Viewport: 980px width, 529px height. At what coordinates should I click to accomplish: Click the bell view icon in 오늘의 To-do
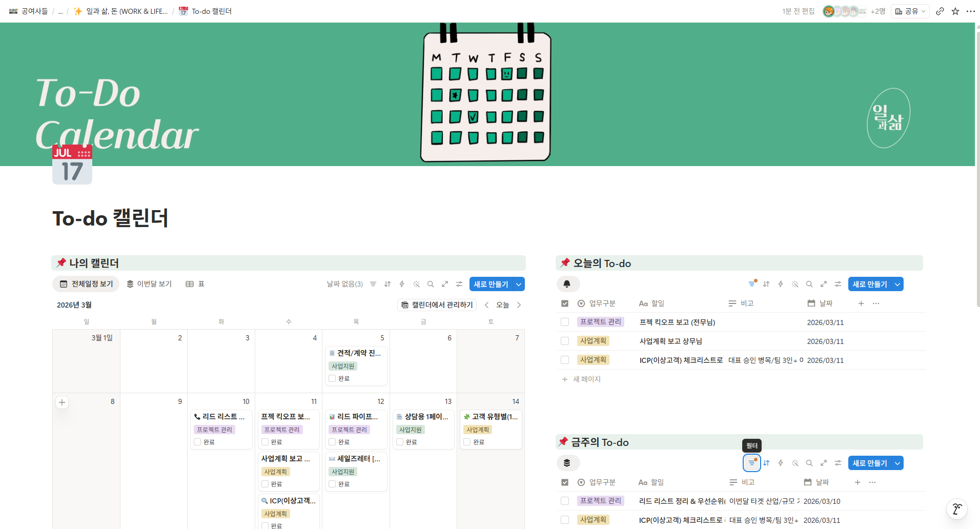pyautogui.click(x=568, y=284)
